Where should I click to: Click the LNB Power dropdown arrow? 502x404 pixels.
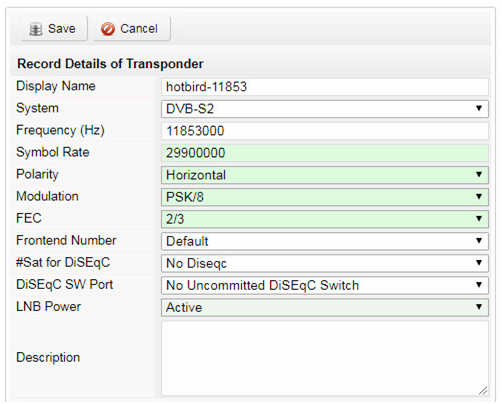click(479, 307)
